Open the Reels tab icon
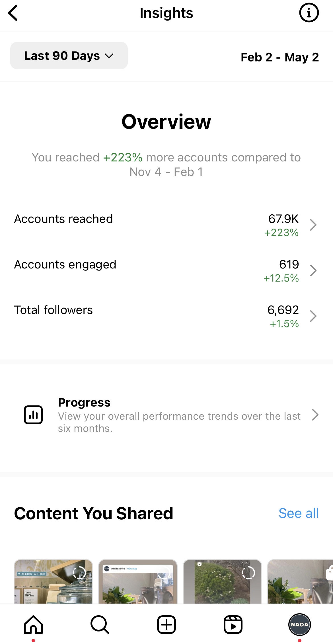This screenshot has width=333, height=644. point(233,625)
